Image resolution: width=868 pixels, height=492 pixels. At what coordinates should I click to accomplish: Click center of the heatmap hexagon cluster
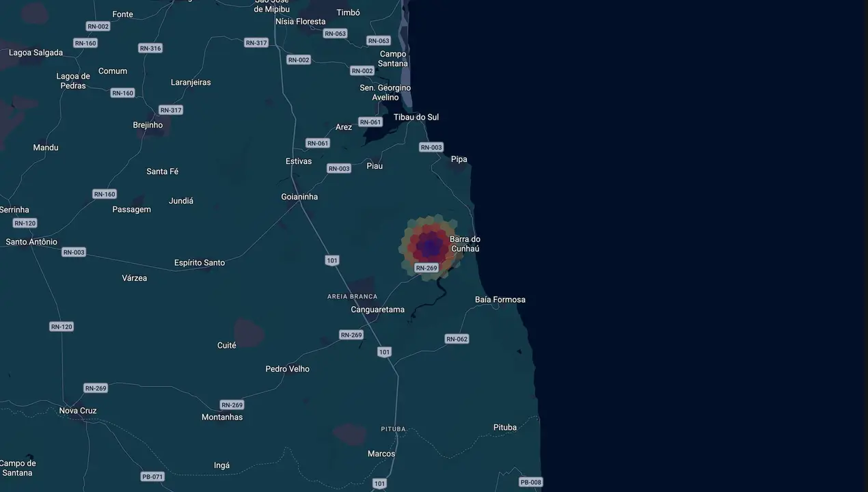(430, 247)
